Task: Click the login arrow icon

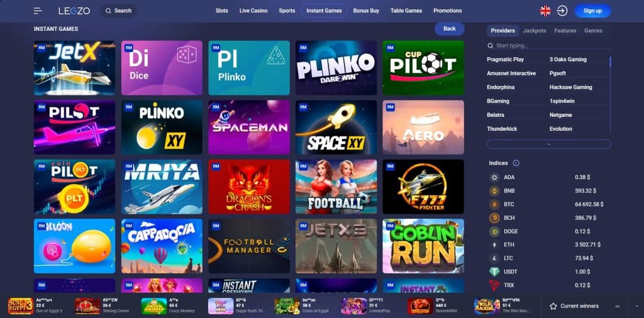Action: click(x=562, y=11)
